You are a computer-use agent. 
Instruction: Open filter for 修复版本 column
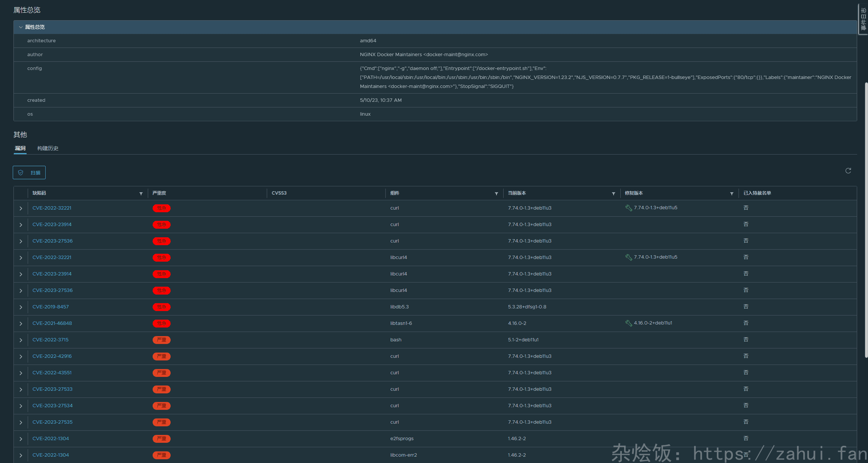(732, 194)
